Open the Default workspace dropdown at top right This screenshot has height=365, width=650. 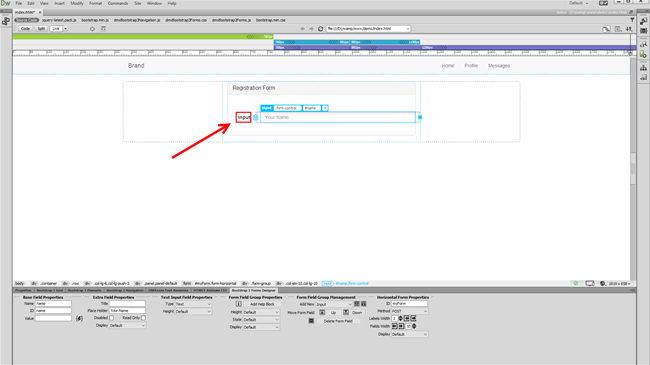pos(579,3)
